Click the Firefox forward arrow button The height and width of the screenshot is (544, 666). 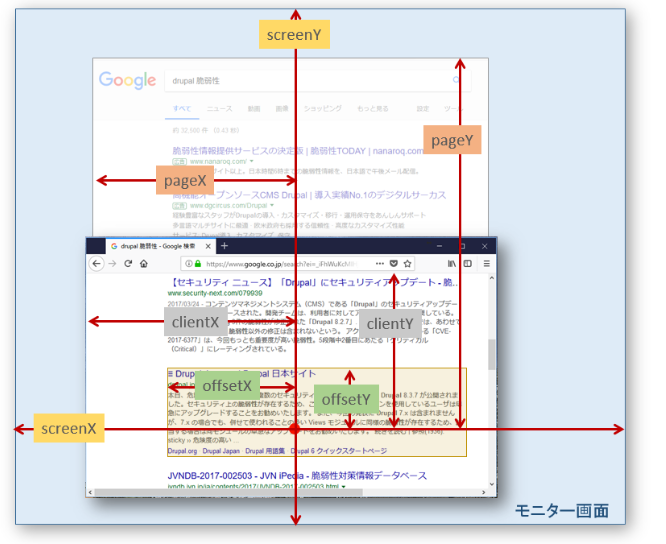coord(112,264)
